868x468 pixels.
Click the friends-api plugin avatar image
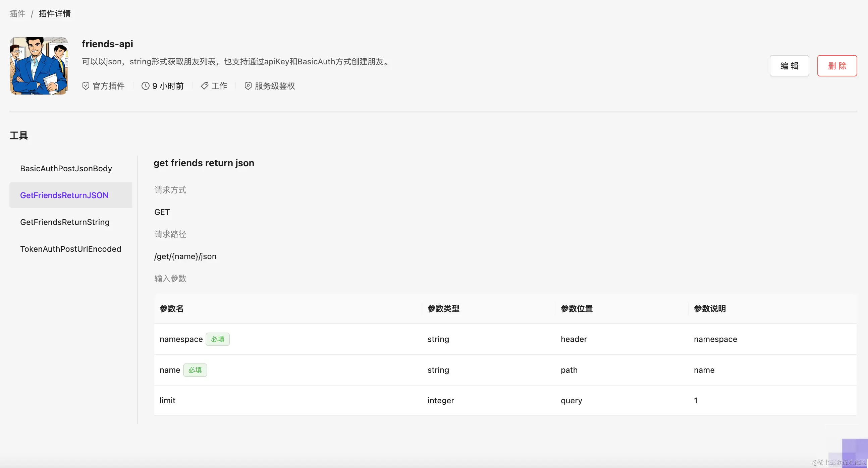[39, 66]
